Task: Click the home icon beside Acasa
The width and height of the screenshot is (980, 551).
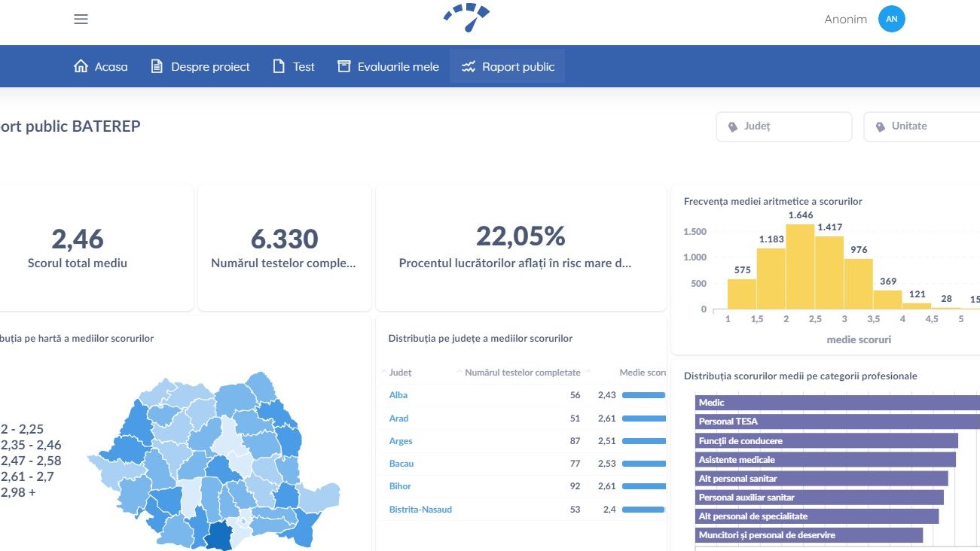Action: [x=81, y=66]
